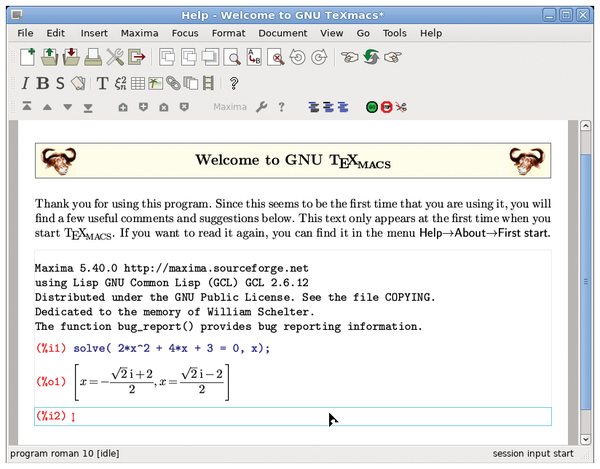Click the close/export document icon
The height and width of the screenshot is (469, 600).
click(137, 57)
